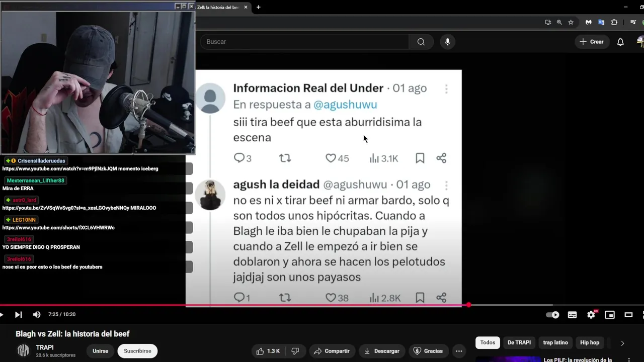Click the video title Blagh vs Zell

tap(72, 334)
